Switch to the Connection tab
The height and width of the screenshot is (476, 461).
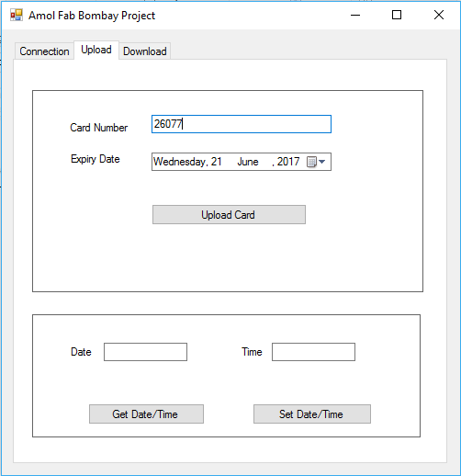pos(44,51)
